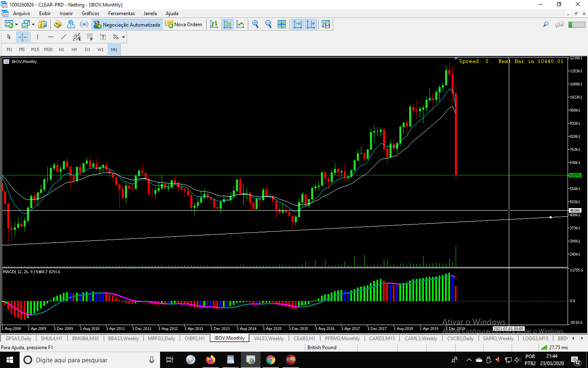This screenshot has height=368, width=588.
Task: Open the Exibir menu
Action: pos(45,13)
